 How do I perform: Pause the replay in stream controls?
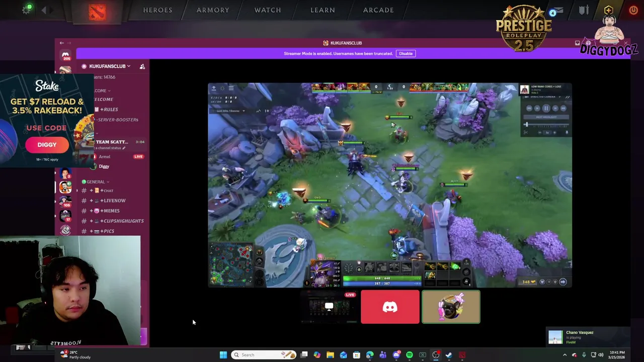[x=546, y=108]
